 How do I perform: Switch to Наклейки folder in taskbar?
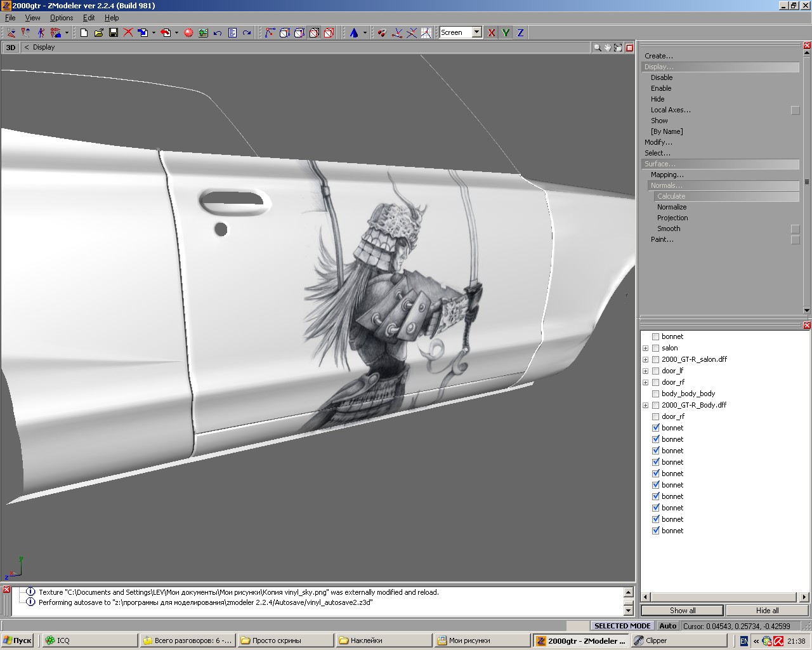(x=383, y=641)
